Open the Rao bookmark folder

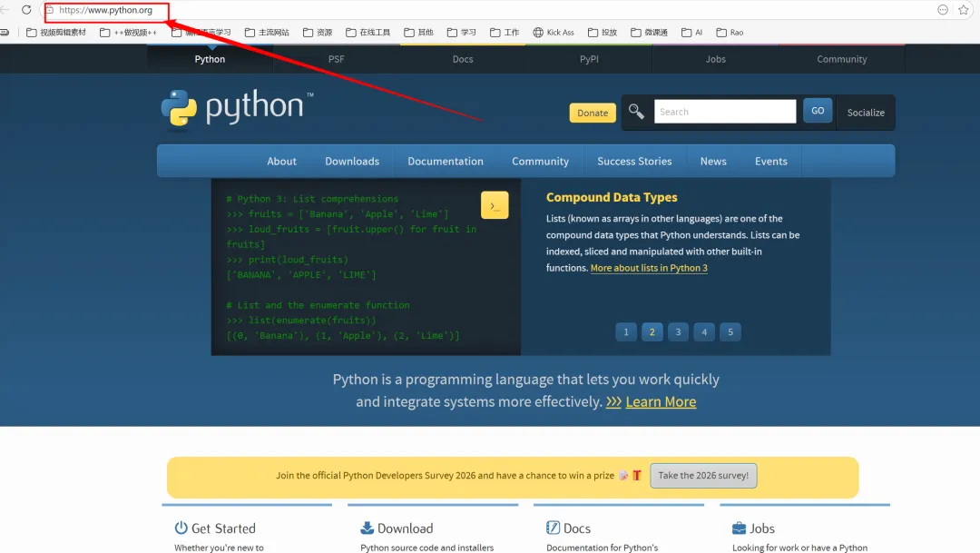point(730,33)
